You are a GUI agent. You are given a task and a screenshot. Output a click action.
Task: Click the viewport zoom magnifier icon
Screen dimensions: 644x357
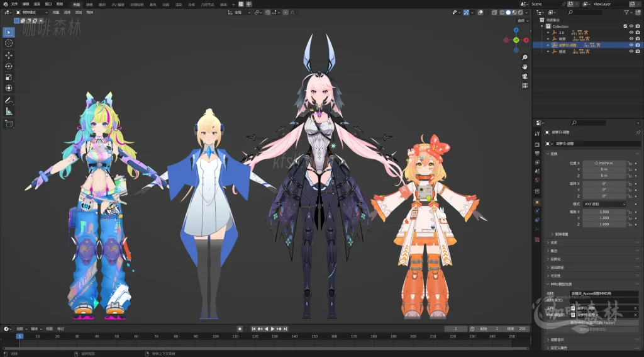point(525,57)
